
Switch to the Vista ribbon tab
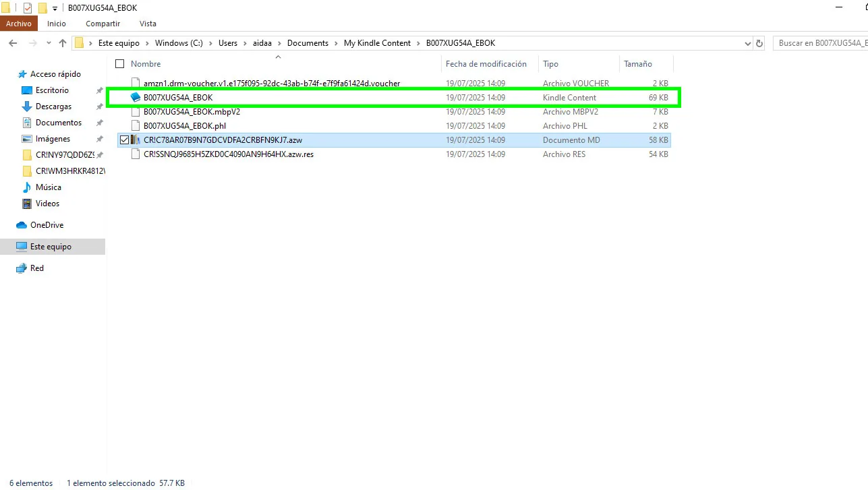(x=148, y=24)
